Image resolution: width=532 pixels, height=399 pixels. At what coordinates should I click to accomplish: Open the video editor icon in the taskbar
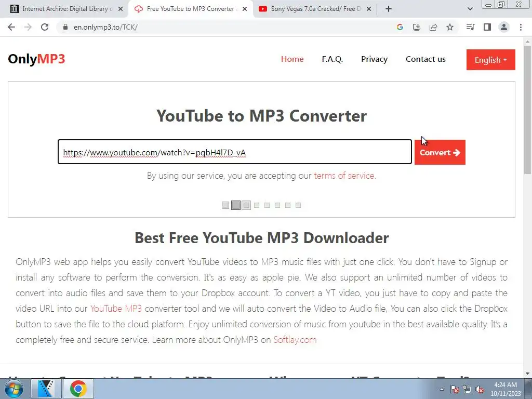coord(46,389)
